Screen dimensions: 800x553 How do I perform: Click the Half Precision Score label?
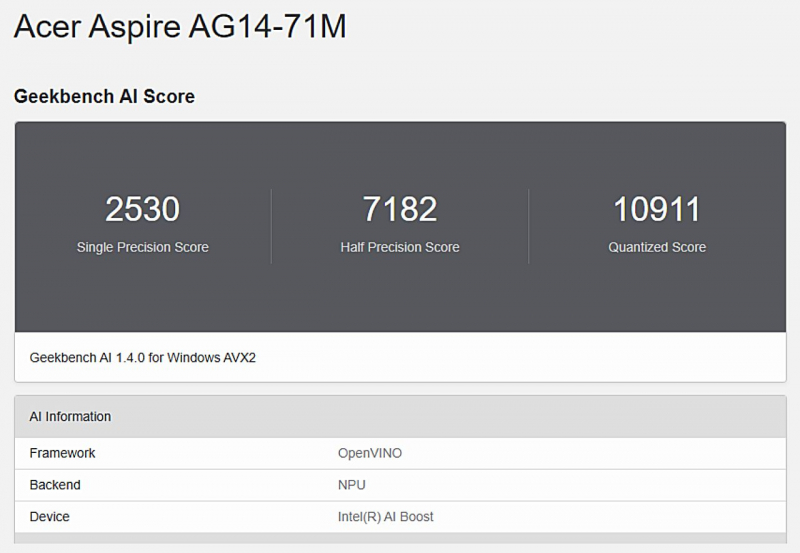(400, 247)
